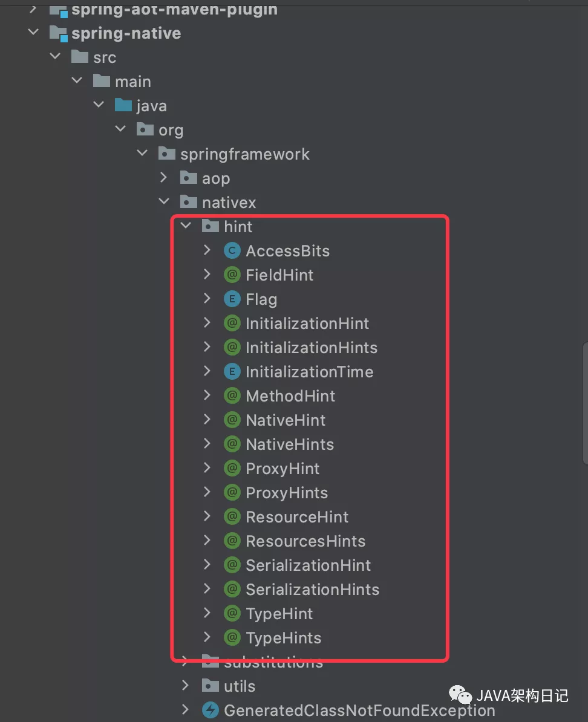Select SerializationHint in the project tree
This screenshot has height=722, width=588.
(x=309, y=565)
